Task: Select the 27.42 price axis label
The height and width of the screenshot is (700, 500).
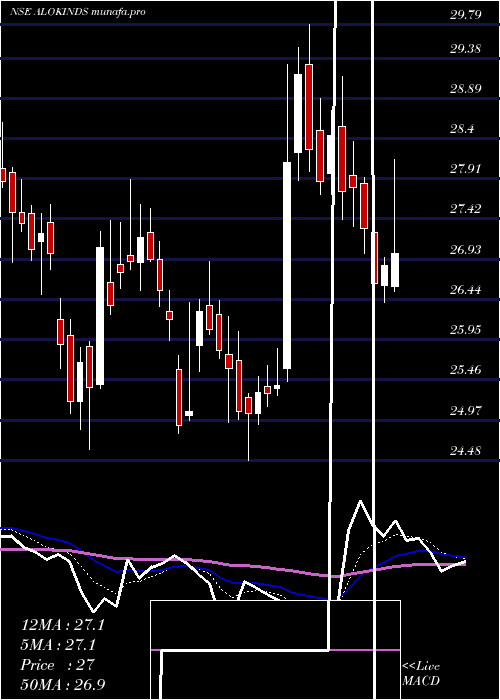Action: point(466,208)
